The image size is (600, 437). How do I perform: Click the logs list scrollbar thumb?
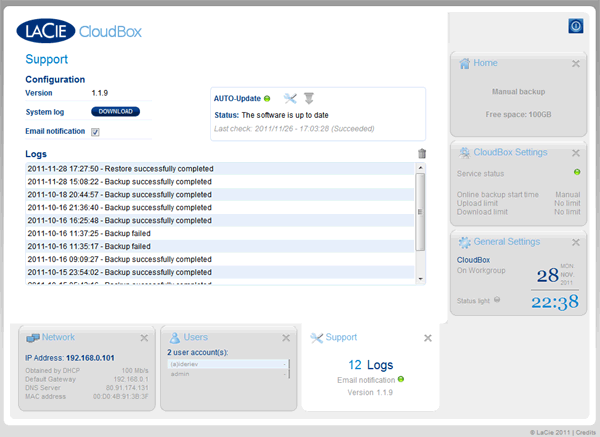(420, 212)
